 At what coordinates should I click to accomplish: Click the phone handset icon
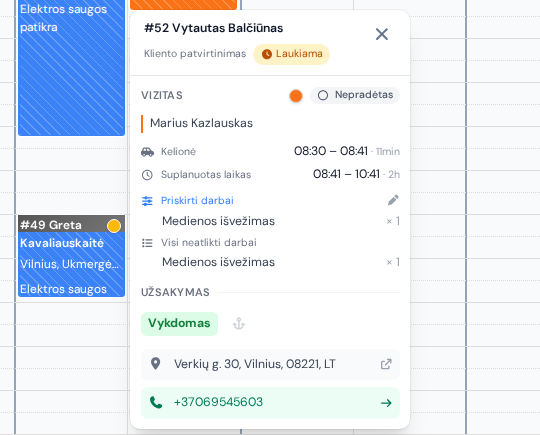[156, 402]
